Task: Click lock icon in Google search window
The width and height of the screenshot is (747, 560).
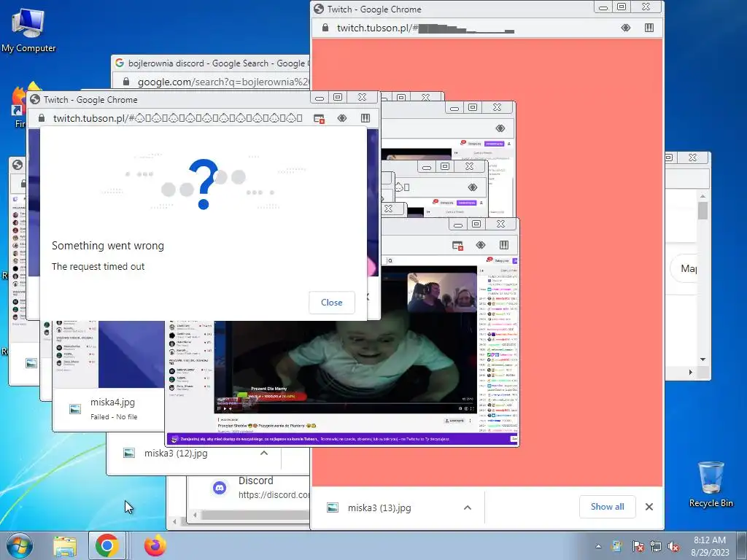Action: (125, 82)
